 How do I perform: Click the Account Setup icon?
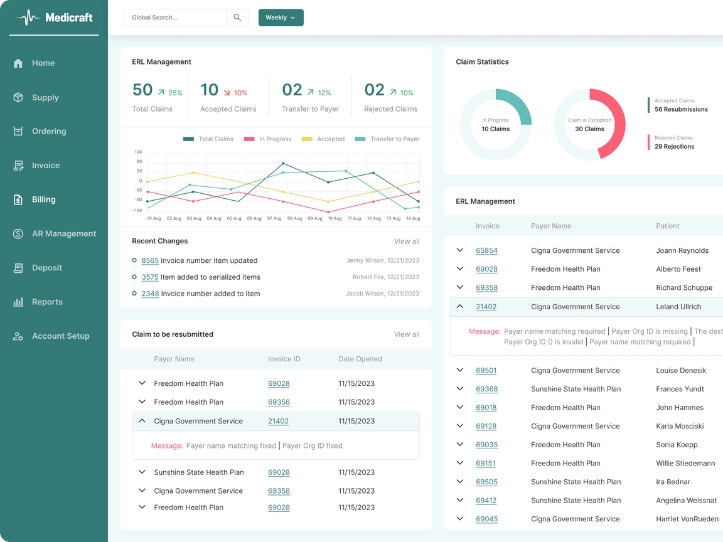pyautogui.click(x=18, y=336)
